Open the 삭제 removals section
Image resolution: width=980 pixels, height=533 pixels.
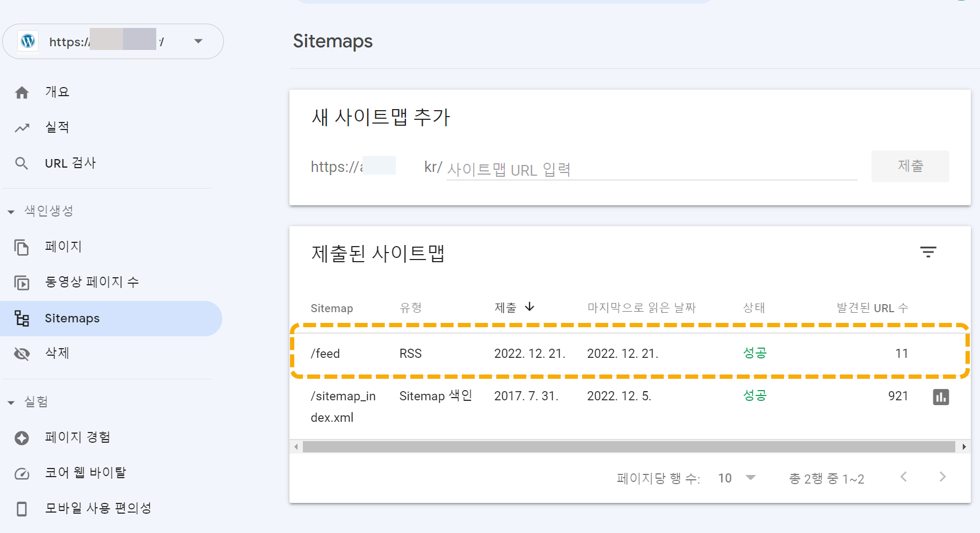56,353
